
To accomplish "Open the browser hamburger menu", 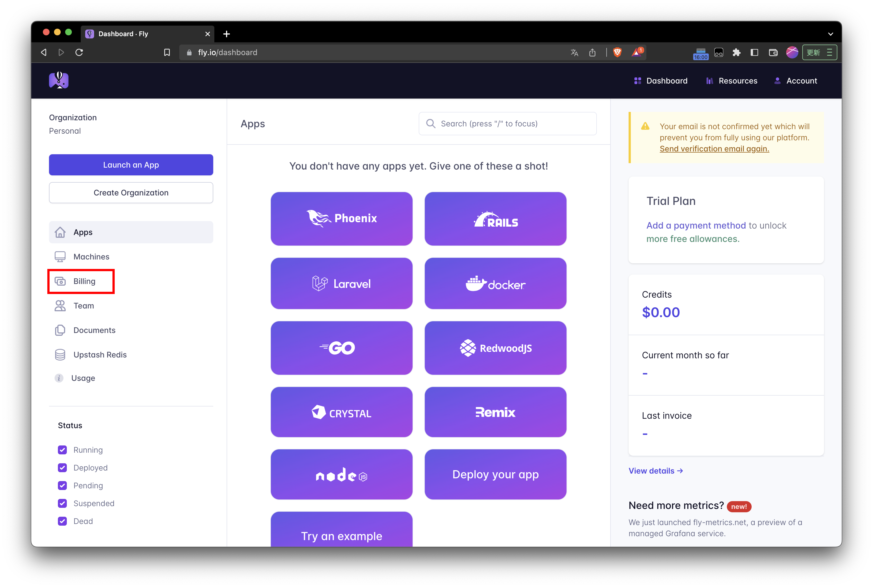I will [830, 53].
